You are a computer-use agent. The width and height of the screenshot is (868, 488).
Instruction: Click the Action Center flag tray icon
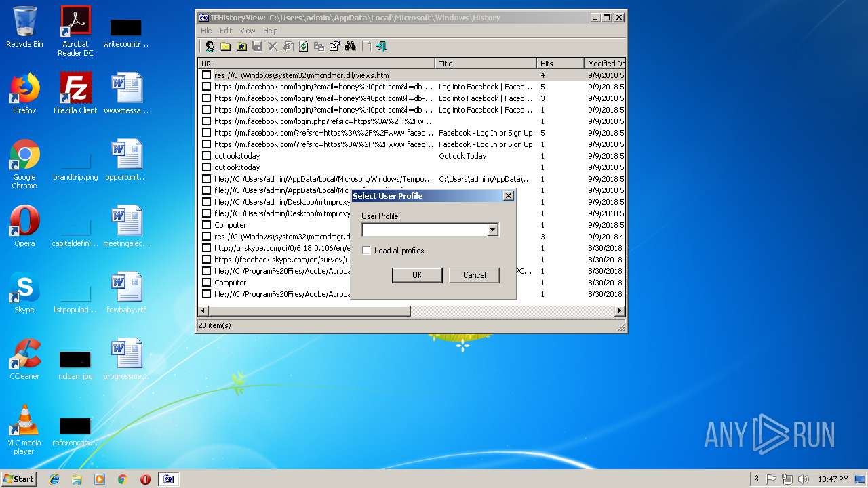tap(771, 479)
